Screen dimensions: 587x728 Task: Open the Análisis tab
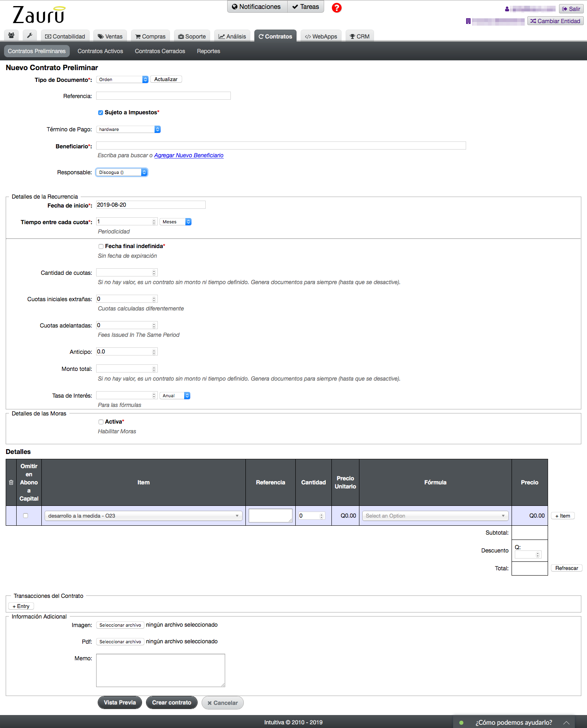[x=232, y=36]
